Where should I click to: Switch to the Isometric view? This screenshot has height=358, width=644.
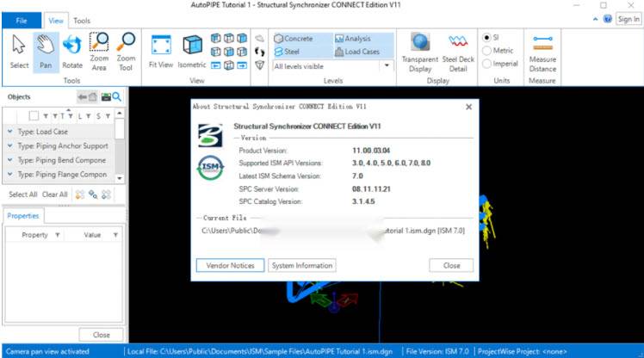point(192,52)
